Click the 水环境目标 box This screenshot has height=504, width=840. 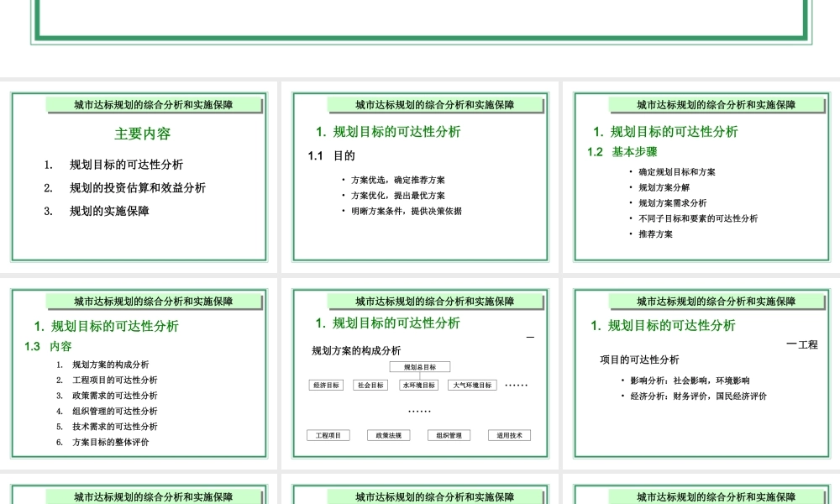tap(418, 385)
